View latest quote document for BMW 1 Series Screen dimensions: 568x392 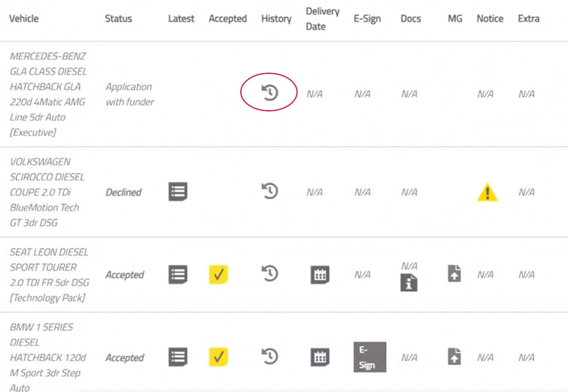click(178, 357)
